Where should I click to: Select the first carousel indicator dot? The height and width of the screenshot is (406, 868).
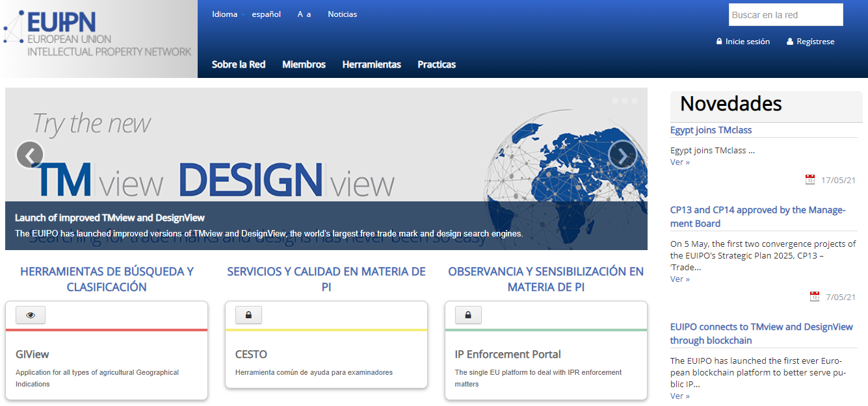tap(615, 101)
